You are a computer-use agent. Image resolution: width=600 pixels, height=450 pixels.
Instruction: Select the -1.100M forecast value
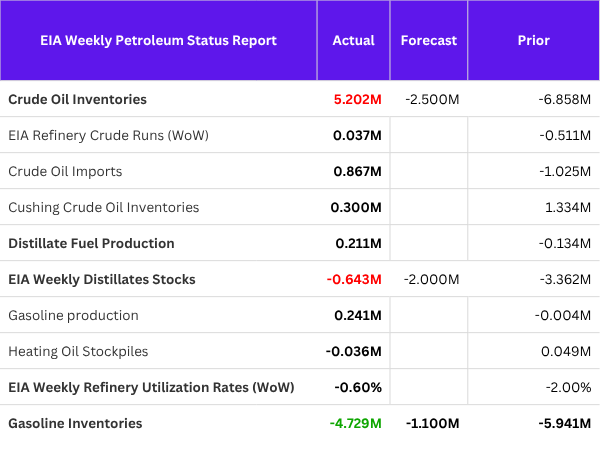click(x=432, y=423)
